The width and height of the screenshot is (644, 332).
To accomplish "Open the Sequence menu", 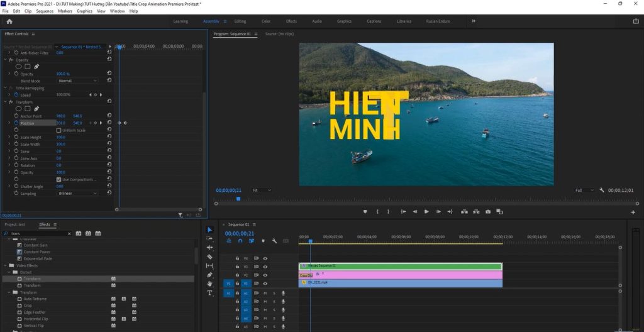I will pos(45,11).
